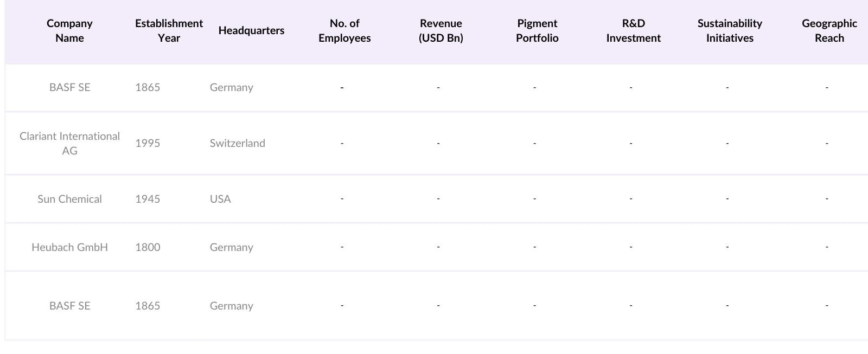This screenshot has width=868, height=354.
Task: Click the USA headquarters cell
Action: pos(220,199)
